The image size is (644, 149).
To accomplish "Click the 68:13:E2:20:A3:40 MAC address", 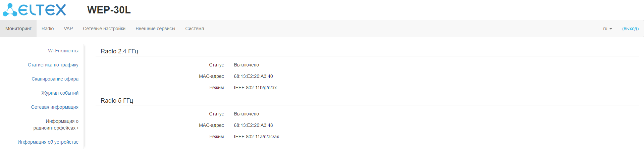I will (253, 76).
